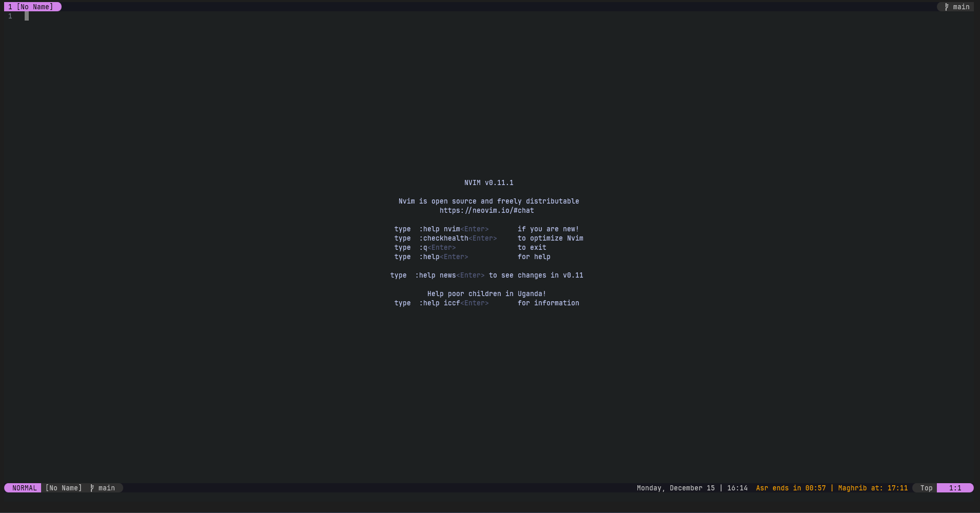This screenshot has height=513, width=980.
Task: Click the ':checkhealth' command text
Action: click(x=443, y=238)
